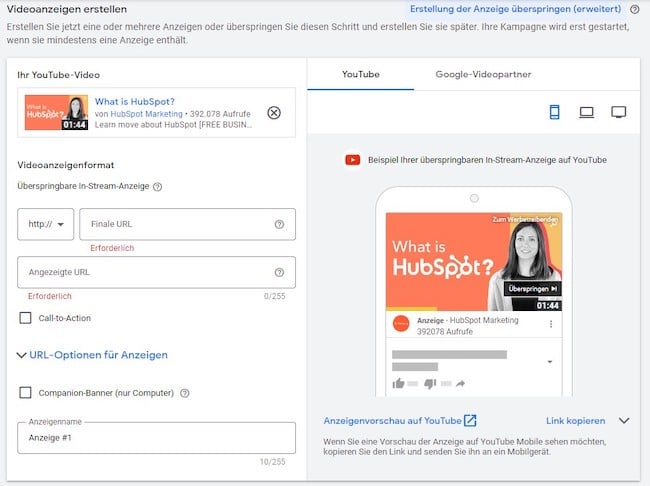Click the Link kopieren link

pos(575,420)
